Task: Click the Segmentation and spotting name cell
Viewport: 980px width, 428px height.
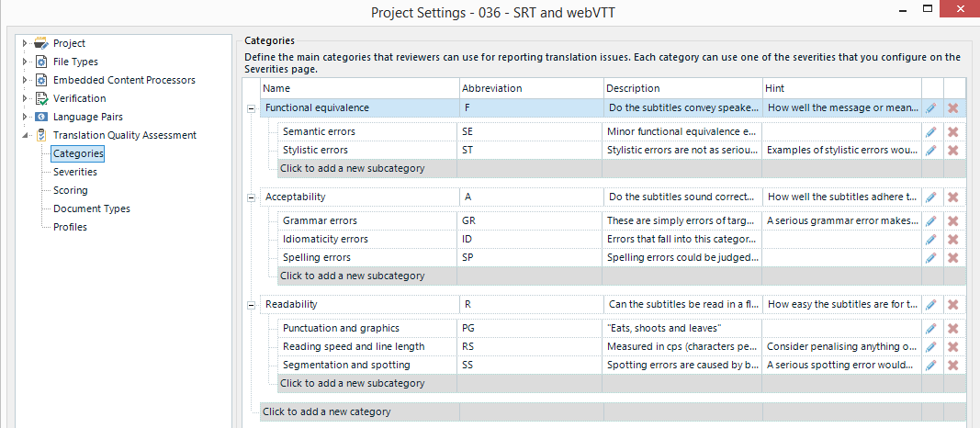Action: click(366, 365)
